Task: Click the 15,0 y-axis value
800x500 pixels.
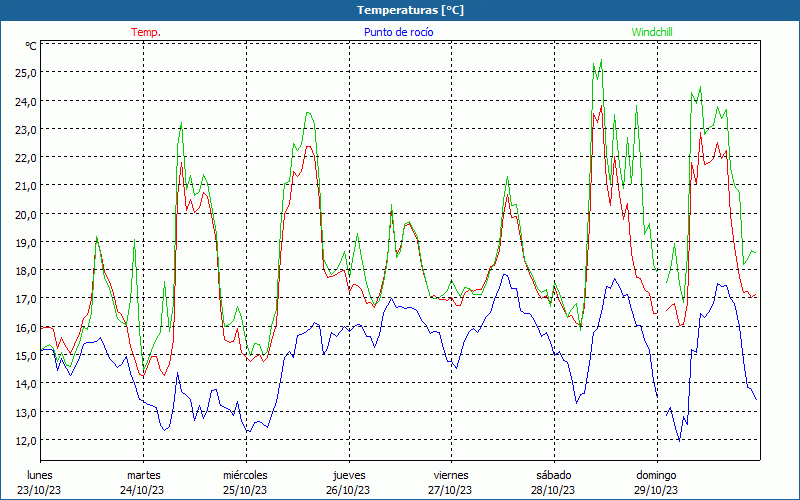Action: 26,356
